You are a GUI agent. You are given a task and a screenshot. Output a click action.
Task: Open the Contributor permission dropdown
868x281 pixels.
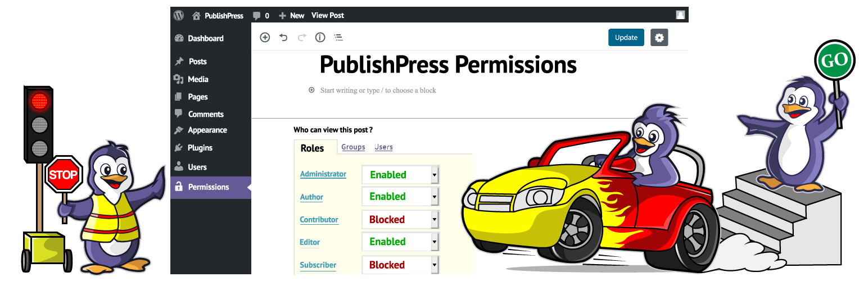coord(400,220)
